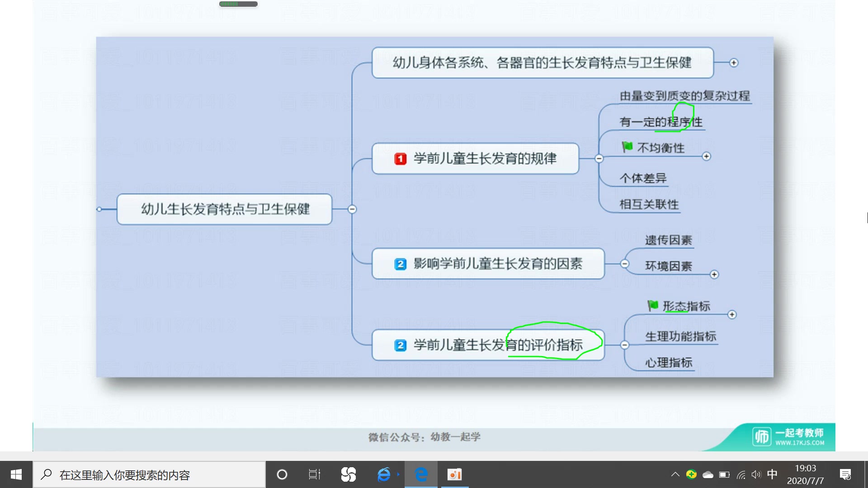This screenshot has width=868, height=488.
Task: Open the notification action center icon
Action: [x=845, y=474]
